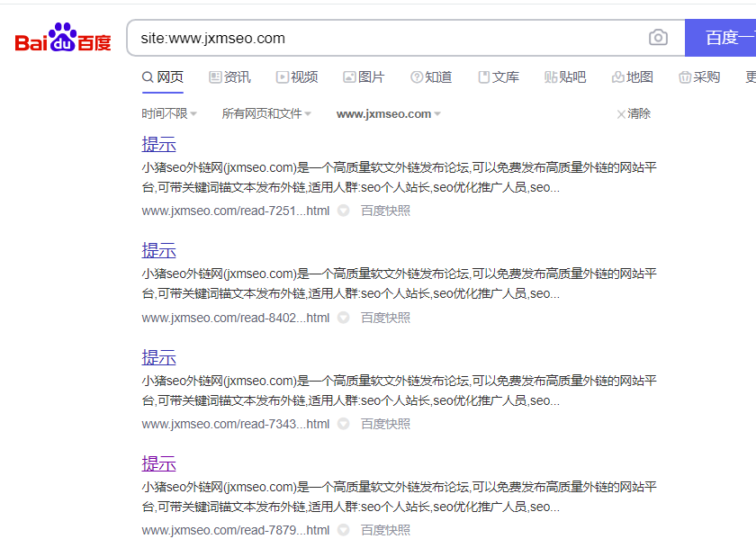Open 百度快照 for read-7343 result

386,424
